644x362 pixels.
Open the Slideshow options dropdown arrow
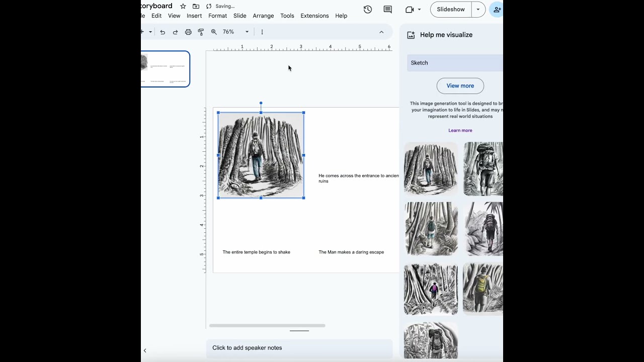(478, 10)
